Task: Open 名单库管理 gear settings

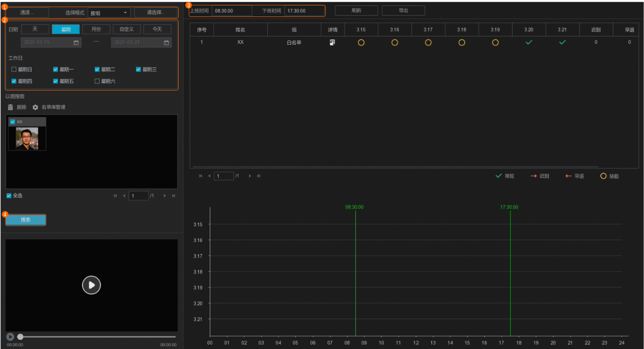Action: click(35, 107)
